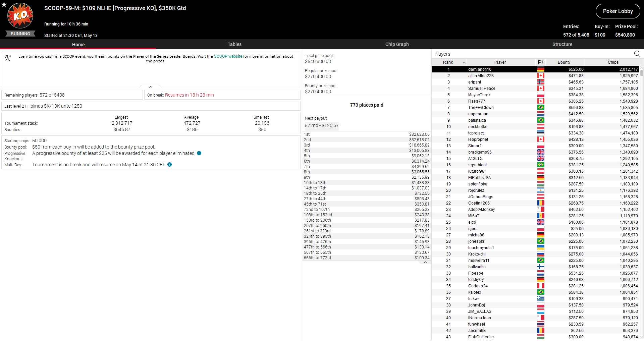The height and width of the screenshot is (341, 644).
Task: Follow the SCOOP website link
Action: click(x=228, y=56)
